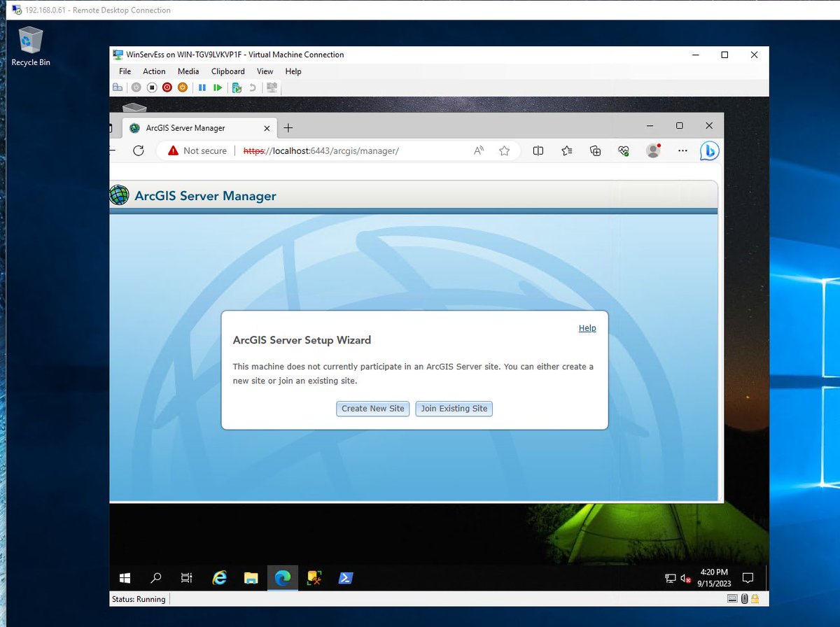Open the View menu
This screenshot has height=627, width=840.
click(265, 71)
